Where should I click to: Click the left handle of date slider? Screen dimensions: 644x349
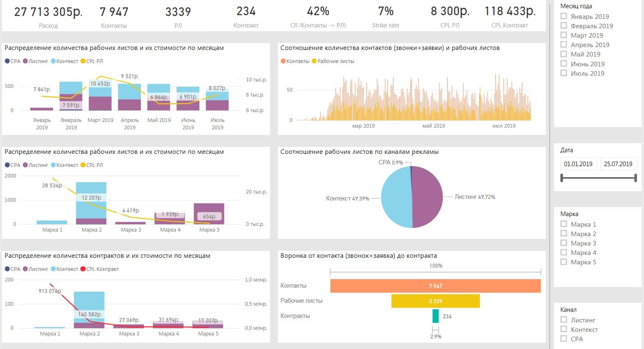[x=562, y=178]
